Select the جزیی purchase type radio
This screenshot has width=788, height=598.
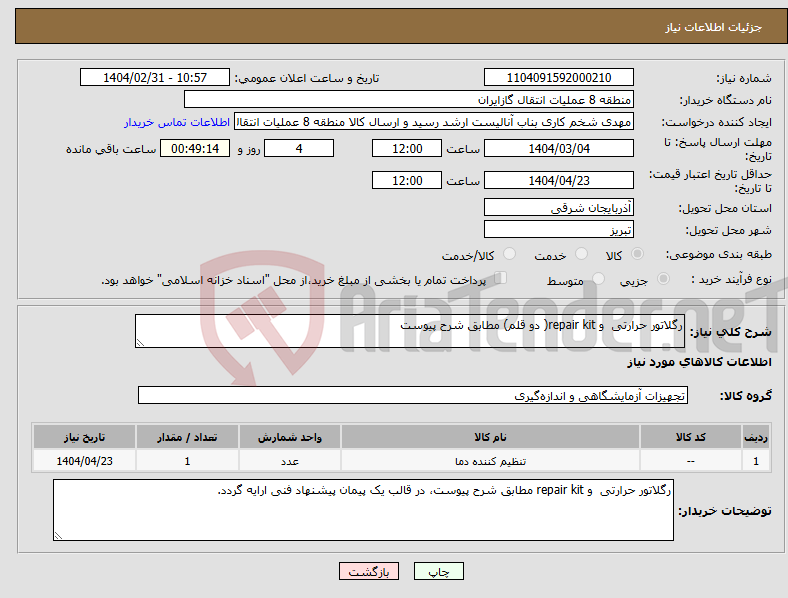(x=663, y=279)
